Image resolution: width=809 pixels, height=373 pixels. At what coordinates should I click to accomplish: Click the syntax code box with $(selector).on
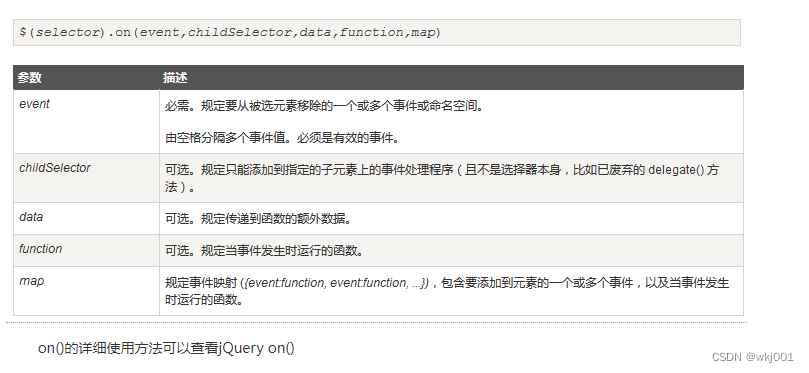[x=377, y=33]
